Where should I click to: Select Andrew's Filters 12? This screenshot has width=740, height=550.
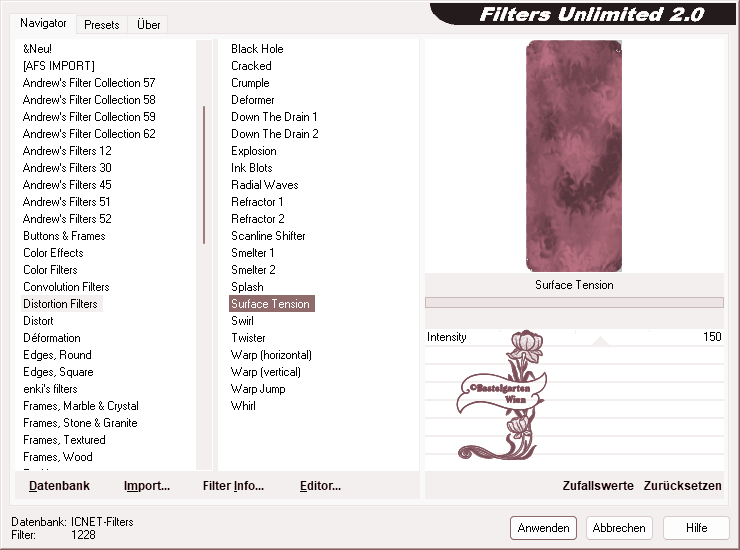coord(67,151)
